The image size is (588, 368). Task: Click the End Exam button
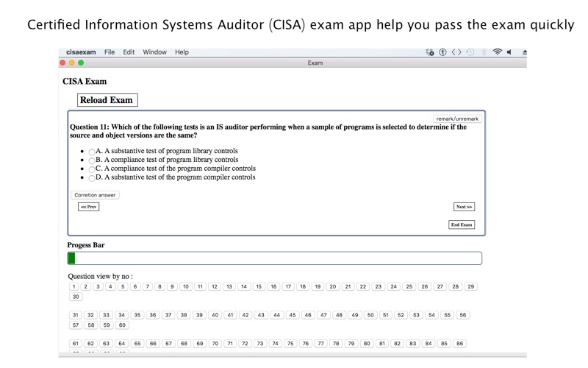(x=462, y=224)
